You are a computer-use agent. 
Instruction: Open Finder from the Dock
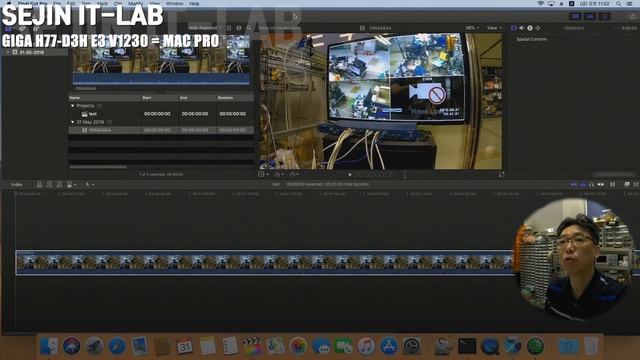click(49, 346)
